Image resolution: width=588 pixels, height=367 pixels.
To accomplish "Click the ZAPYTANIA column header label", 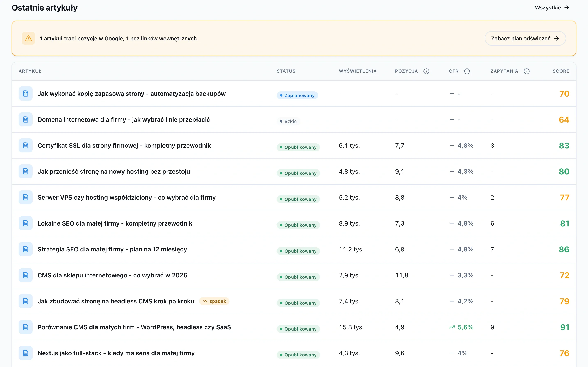I will point(504,71).
